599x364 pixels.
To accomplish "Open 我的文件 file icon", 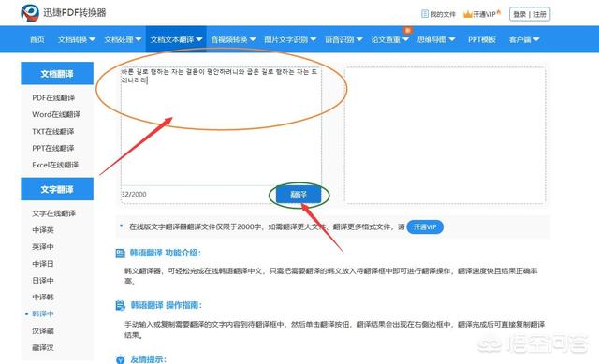I will tap(424, 14).
